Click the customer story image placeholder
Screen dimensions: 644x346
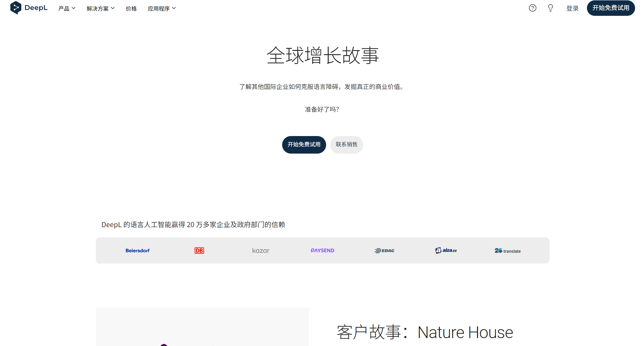(202, 327)
